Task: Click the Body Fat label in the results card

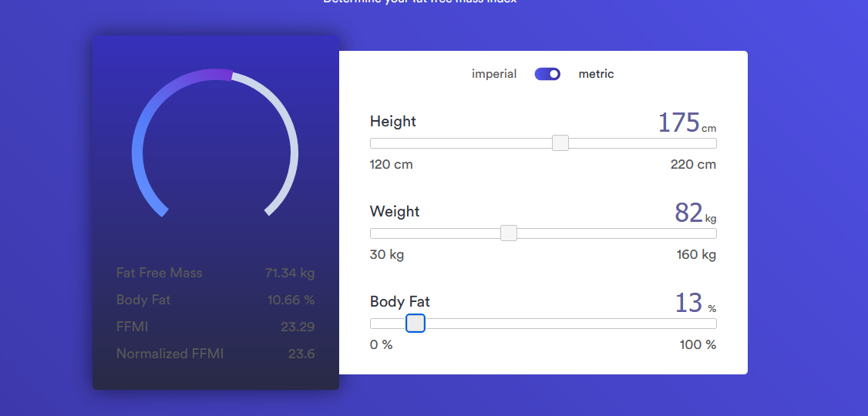Action: coord(143,300)
